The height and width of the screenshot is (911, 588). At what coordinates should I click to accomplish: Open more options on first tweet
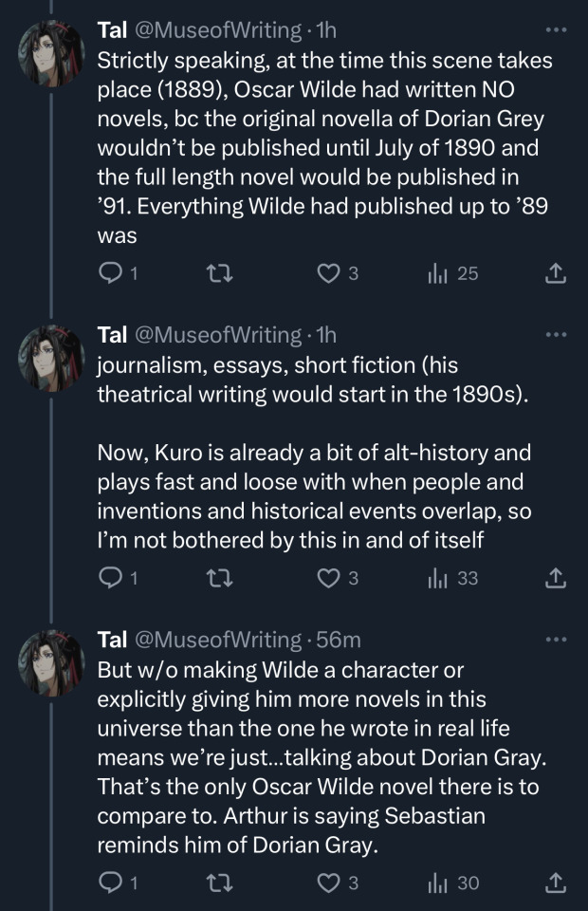(x=557, y=30)
